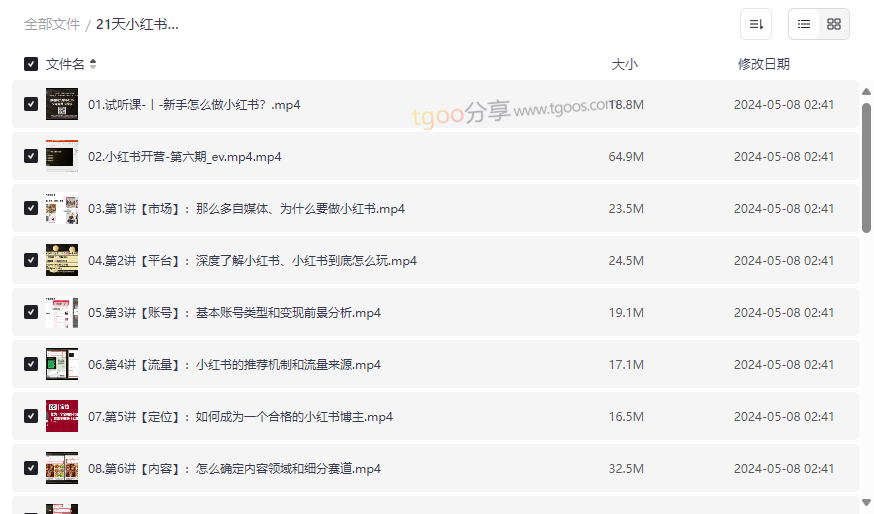Image resolution: width=874 pixels, height=514 pixels.
Task: Open file 07.第5讲【定位】如何成为合格博主
Action: tap(240, 417)
